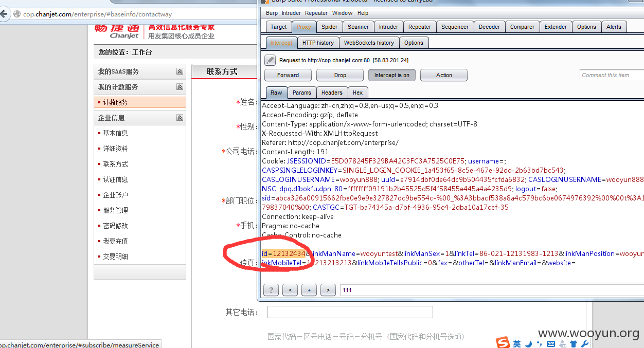Image resolution: width=644 pixels, height=348 pixels.
Task: Switch to the Comparer tab
Action: pyautogui.click(x=523, y=27)
